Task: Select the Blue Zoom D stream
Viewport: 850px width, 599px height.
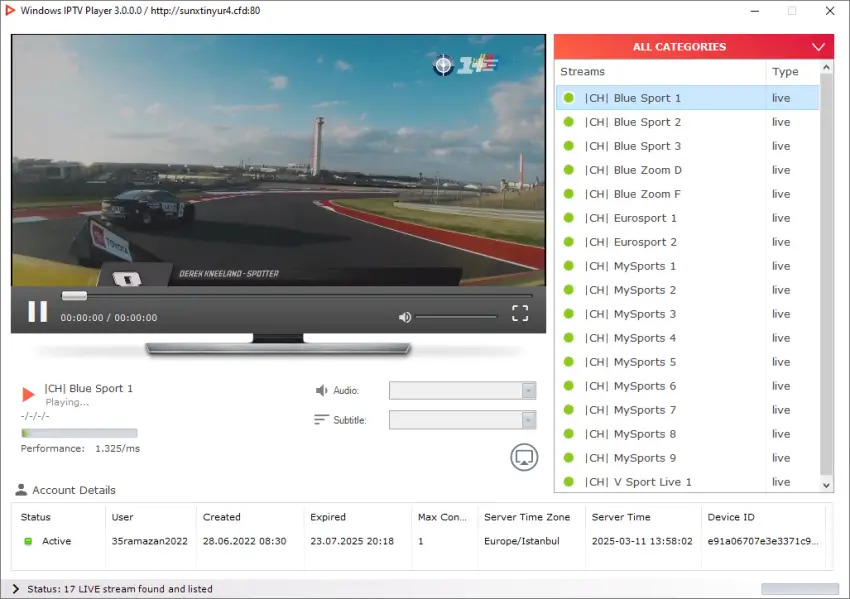Action: point(687,170)
